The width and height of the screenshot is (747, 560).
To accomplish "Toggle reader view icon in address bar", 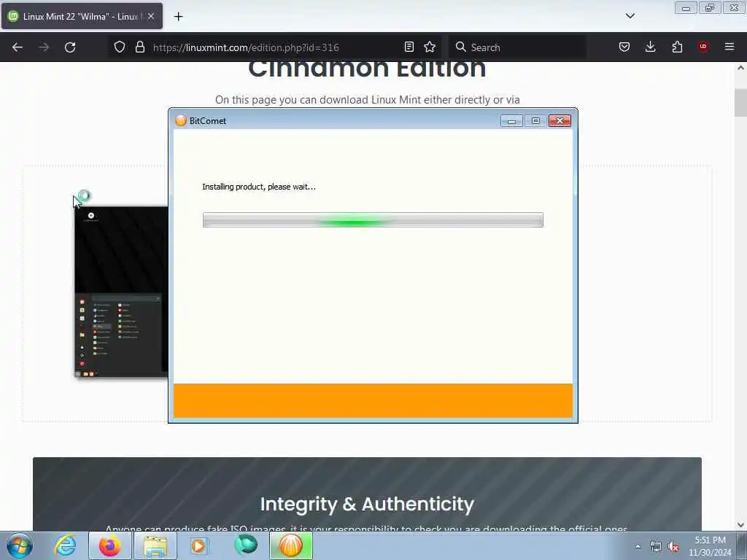I will 409,47.
